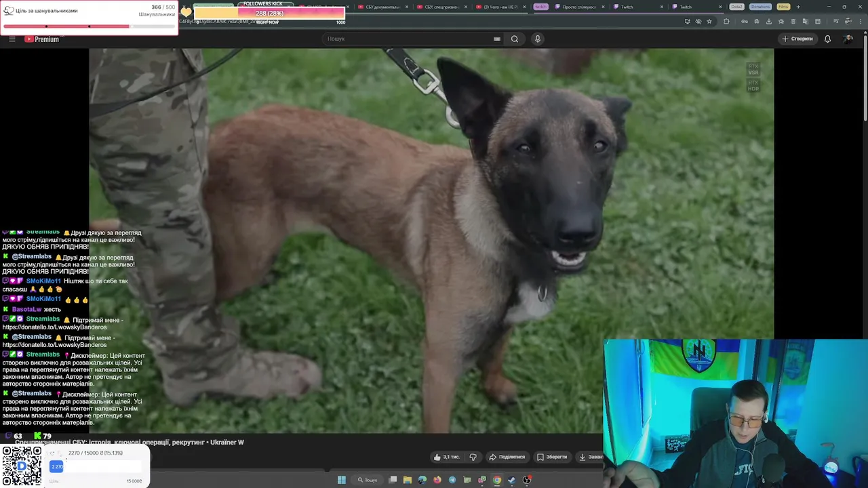The image size is (868, 488).
Task: Switch to '(3) Чого нам НЕ' tab
Action: 501,7
